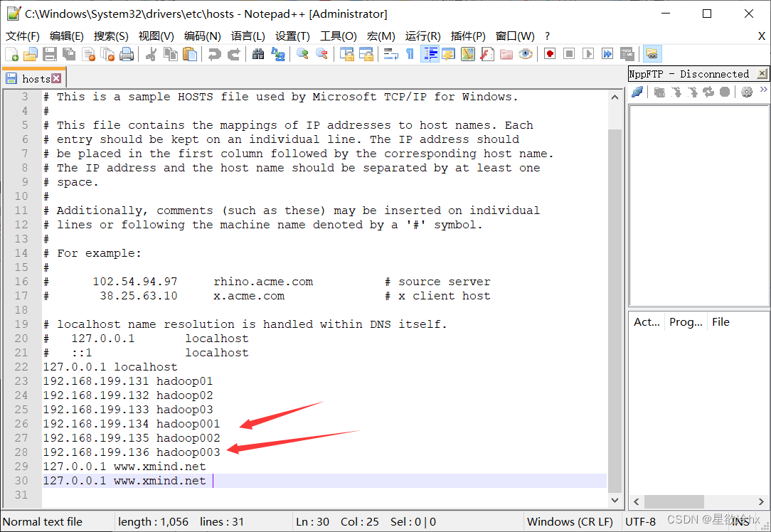Click Save Current Recorded Macro icon

627,54
